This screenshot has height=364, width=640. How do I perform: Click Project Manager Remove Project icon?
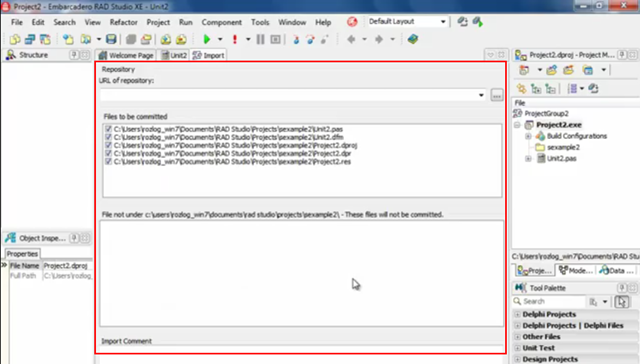[x=569, y=70]
